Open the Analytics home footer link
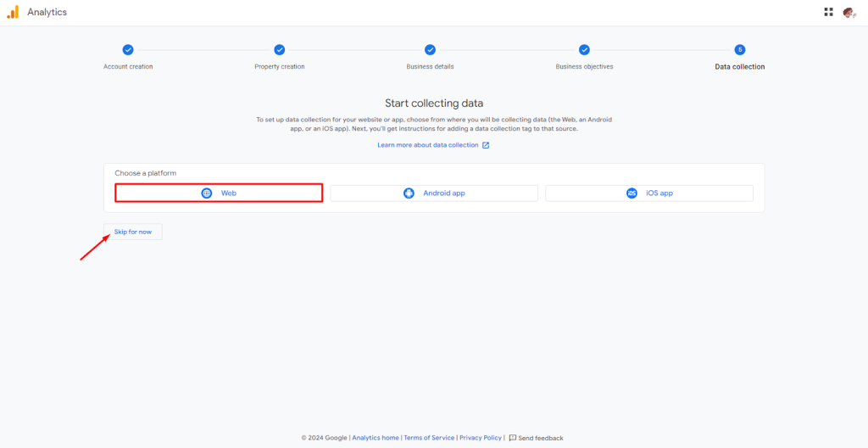Screen dimensions: 868x448 point(376,438)
